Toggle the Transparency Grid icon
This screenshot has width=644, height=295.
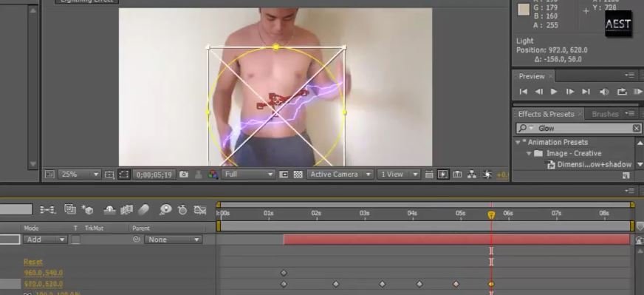tap(298, 174)
